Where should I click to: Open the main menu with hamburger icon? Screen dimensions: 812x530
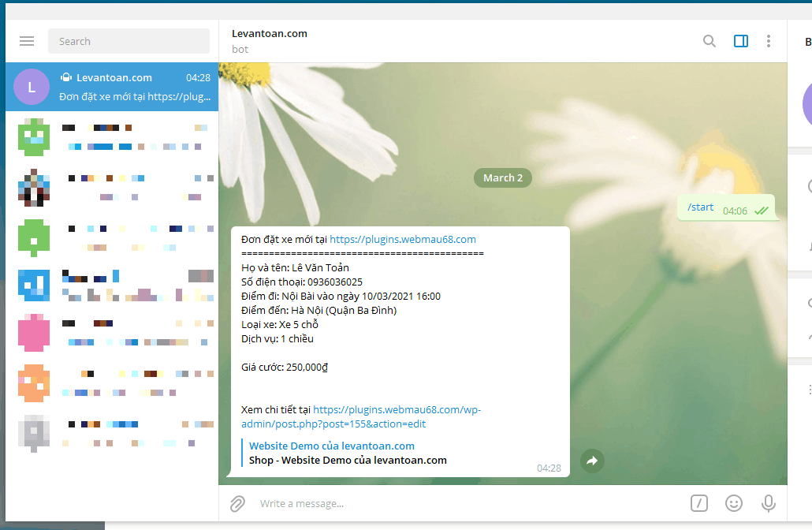pyautogui.click(x=26, y=41)
